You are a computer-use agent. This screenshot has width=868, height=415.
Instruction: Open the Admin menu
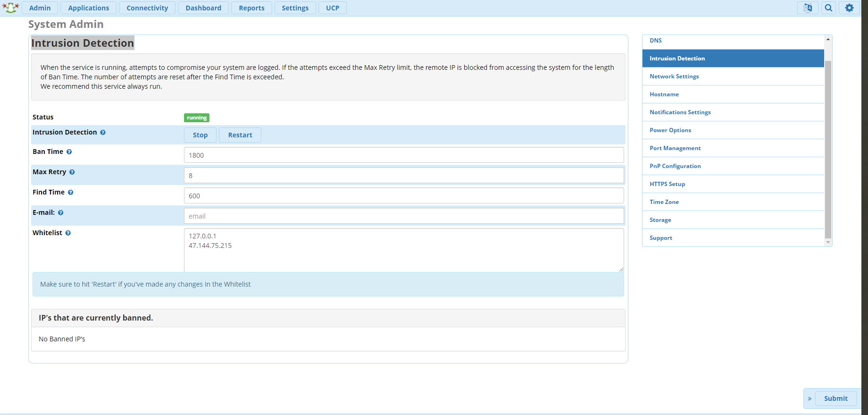click(40, 8)
